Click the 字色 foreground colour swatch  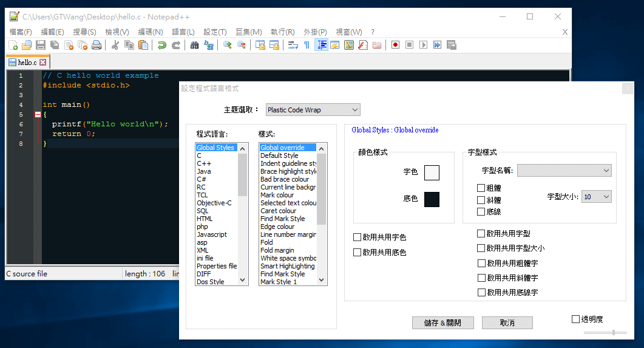click(x=432, y=172)
